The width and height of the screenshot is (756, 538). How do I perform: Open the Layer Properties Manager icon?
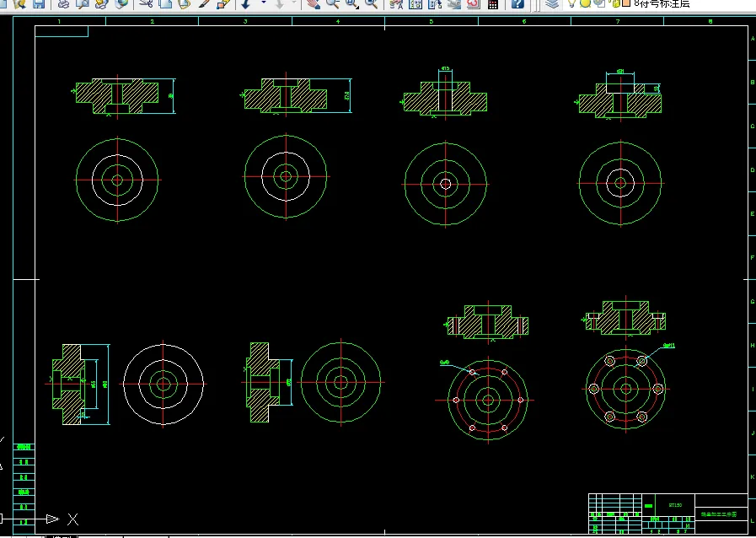coord(552,4)
